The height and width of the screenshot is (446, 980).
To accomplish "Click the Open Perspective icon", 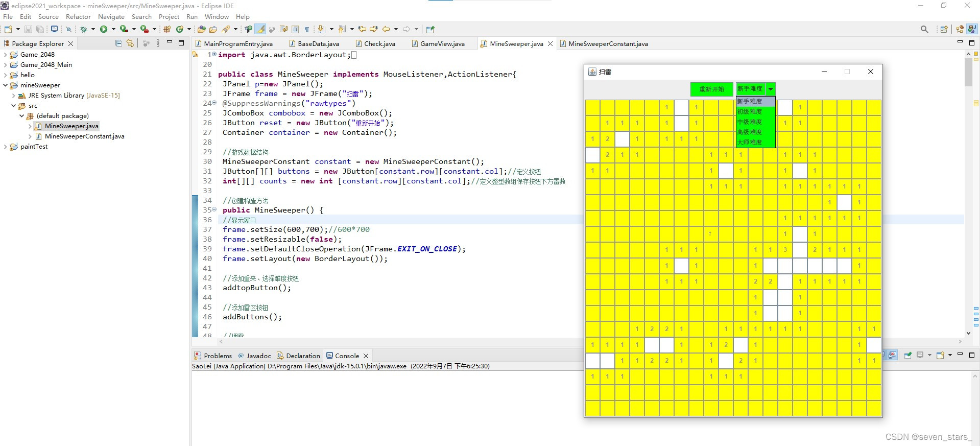I will [x=944, y=29].
